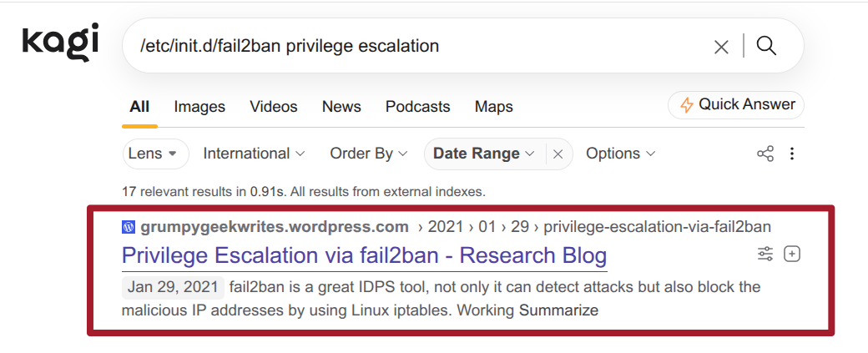Click the result ranking adjust sliders icon

pyautogui.click(x=765, y=254)
